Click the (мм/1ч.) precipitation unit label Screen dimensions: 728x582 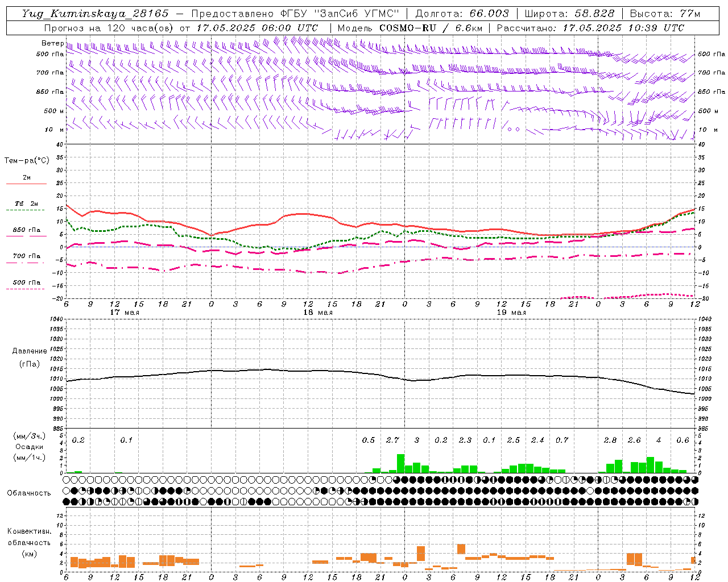[x=30, y=458]
